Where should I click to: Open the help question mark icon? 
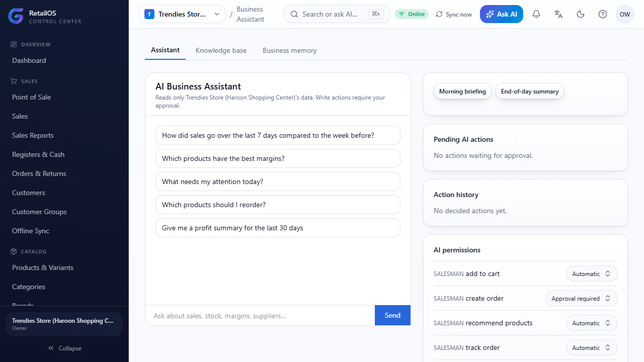click(603, 14)
